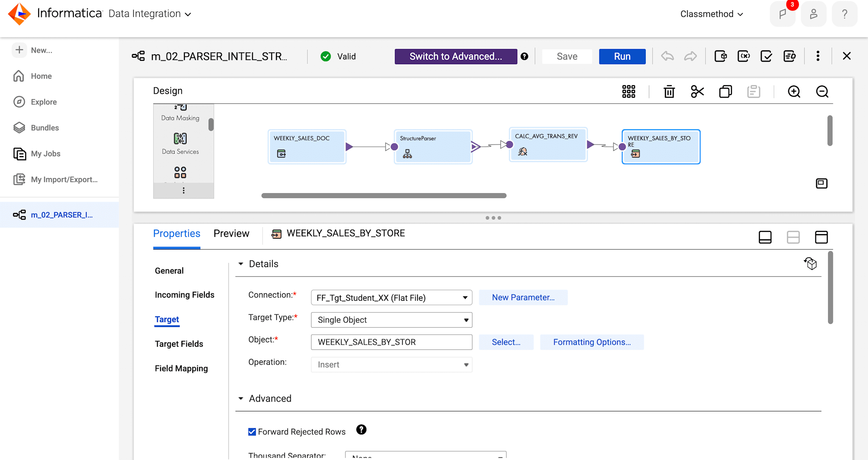Click the zoom in magnifier icon
This screenshot has width=868, height=460.
point(794,92)
